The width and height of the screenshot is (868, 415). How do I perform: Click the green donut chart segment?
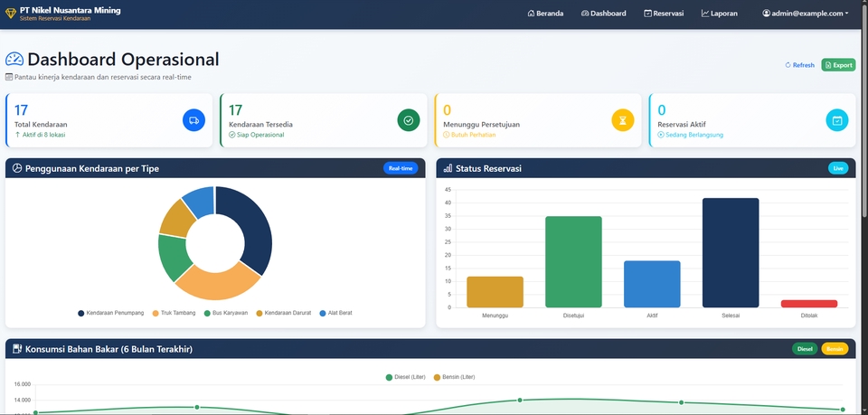pyautogui.click(x=173, y=258)
